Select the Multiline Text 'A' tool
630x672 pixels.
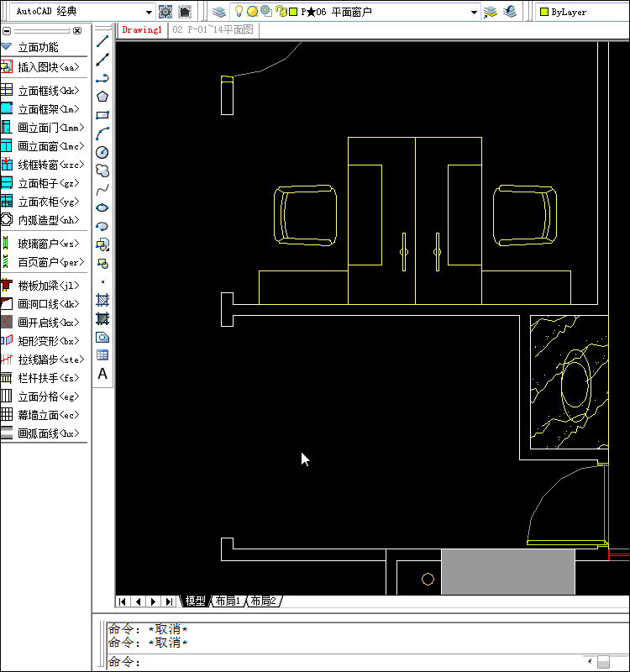[102, 374]
